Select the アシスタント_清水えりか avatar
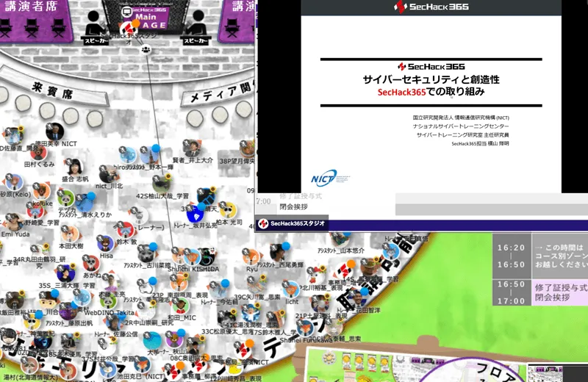This screenshot has height=382, width=588. (85, 203)
